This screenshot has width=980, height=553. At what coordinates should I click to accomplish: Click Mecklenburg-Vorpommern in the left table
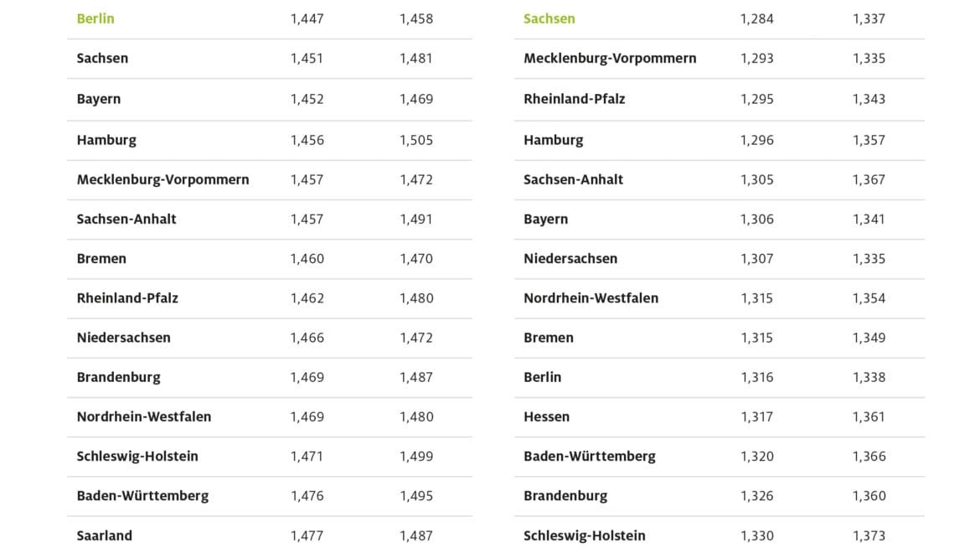point(163,180)
